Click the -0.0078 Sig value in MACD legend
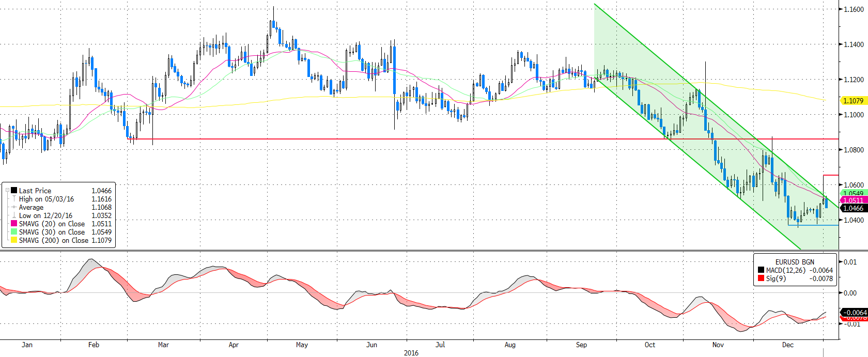This screenshot has width=868, height=357. click(x=821, y=278)
